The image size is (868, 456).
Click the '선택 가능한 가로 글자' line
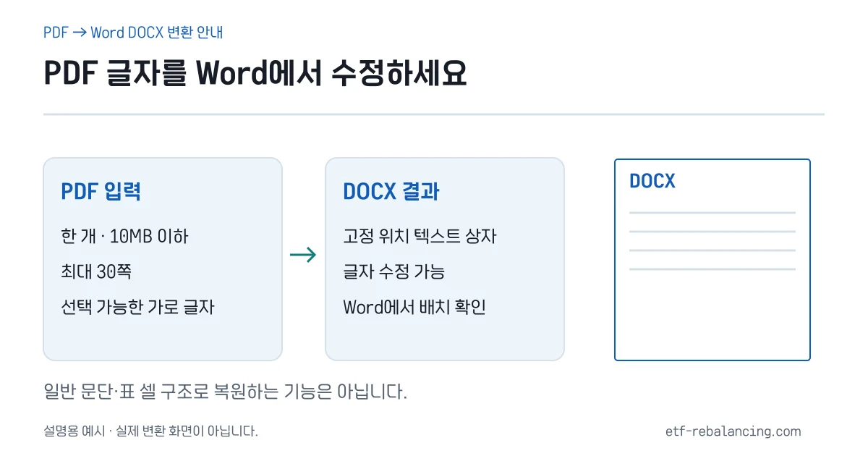[137, 307]
